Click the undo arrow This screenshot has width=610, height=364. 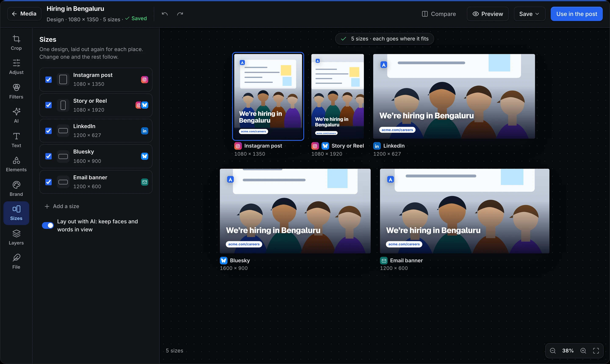click(x=165, y=14)
